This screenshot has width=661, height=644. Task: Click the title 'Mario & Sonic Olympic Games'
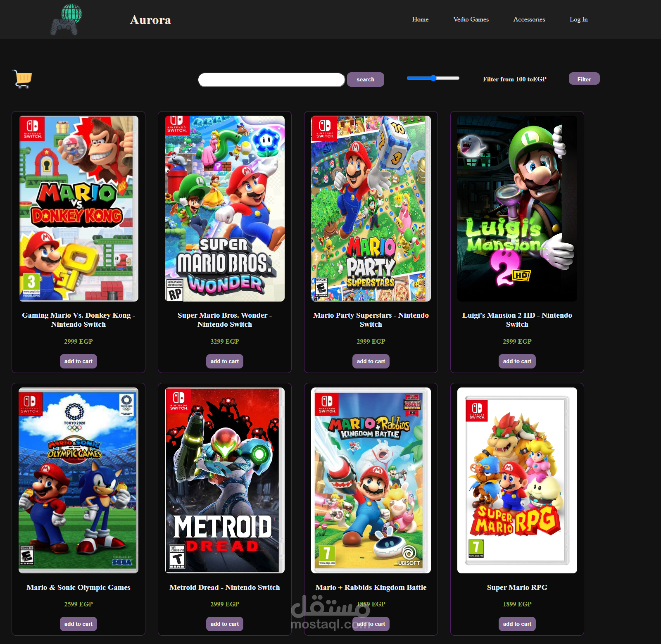(x=78, y=587)
